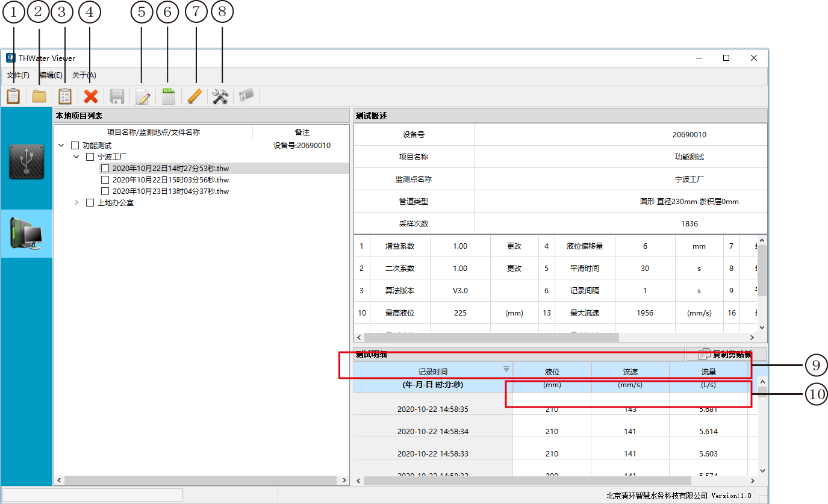Image resolution: width=828 pixels, height=504 pixels.
Task: Open folder via the folder toolbar icon
Action: coord(39,96)
